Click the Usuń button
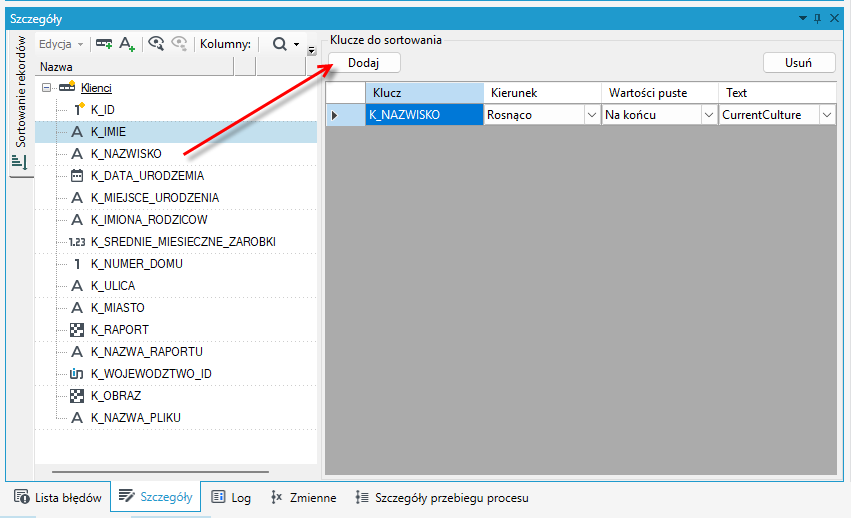Viewport: 851px width, 518px height. (799, 62)
